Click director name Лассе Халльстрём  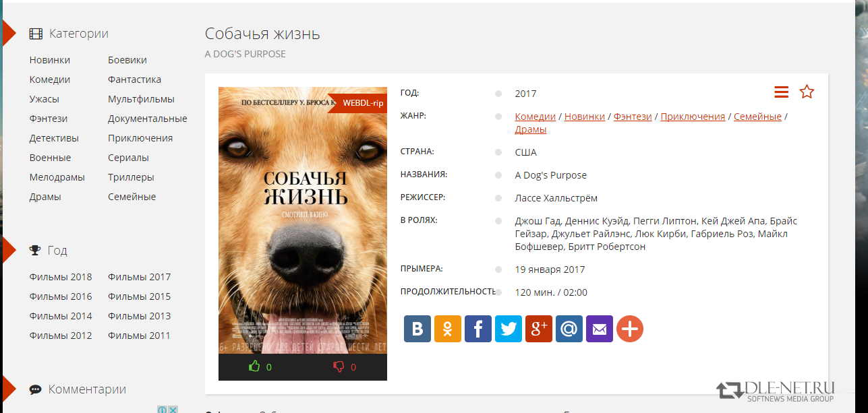pyautogui.click(x=556, y=198)
